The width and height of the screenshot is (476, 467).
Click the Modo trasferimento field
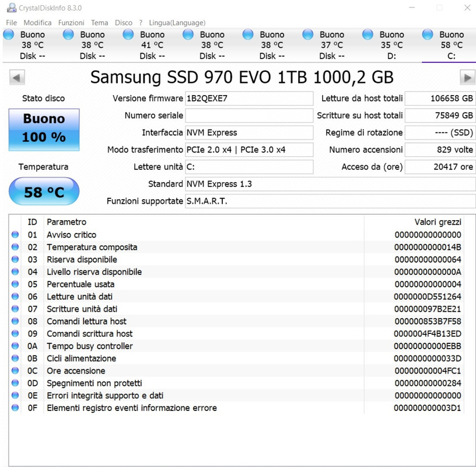(x=249, y=150)
